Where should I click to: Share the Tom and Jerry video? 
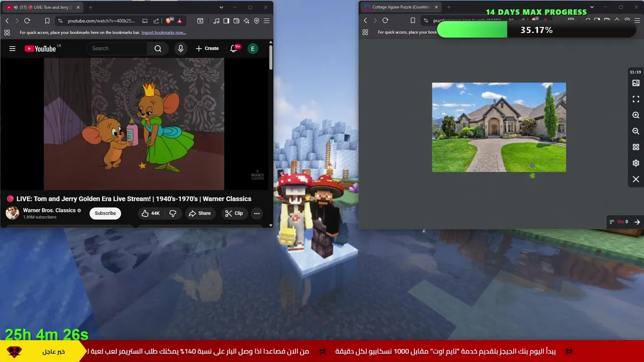[200, 213]
